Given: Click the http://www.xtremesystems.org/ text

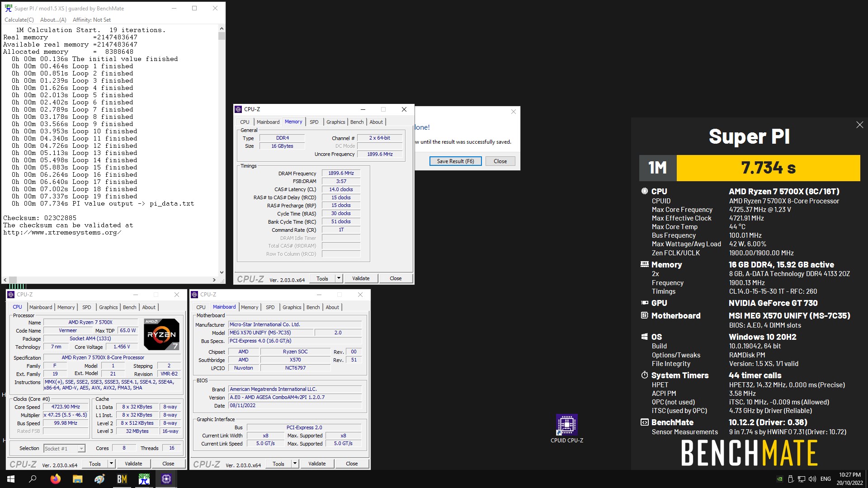Looking at the screenshot, I should tap(62, 232).
